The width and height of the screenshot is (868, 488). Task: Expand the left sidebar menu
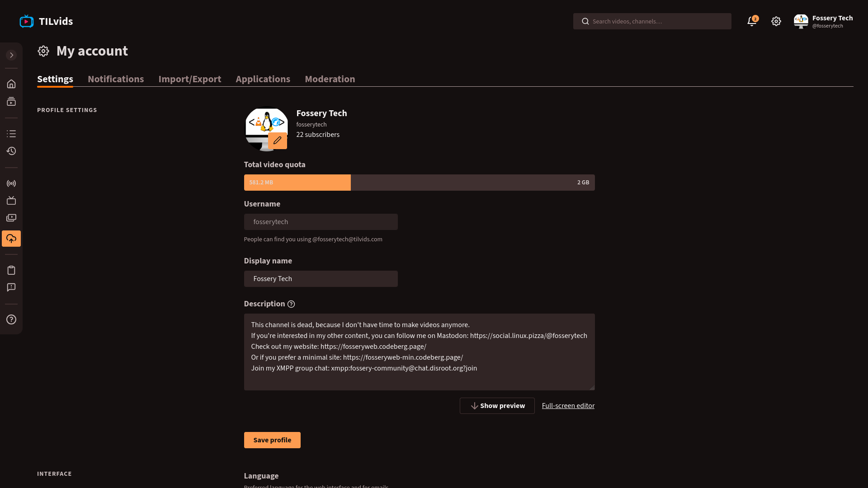11,55
